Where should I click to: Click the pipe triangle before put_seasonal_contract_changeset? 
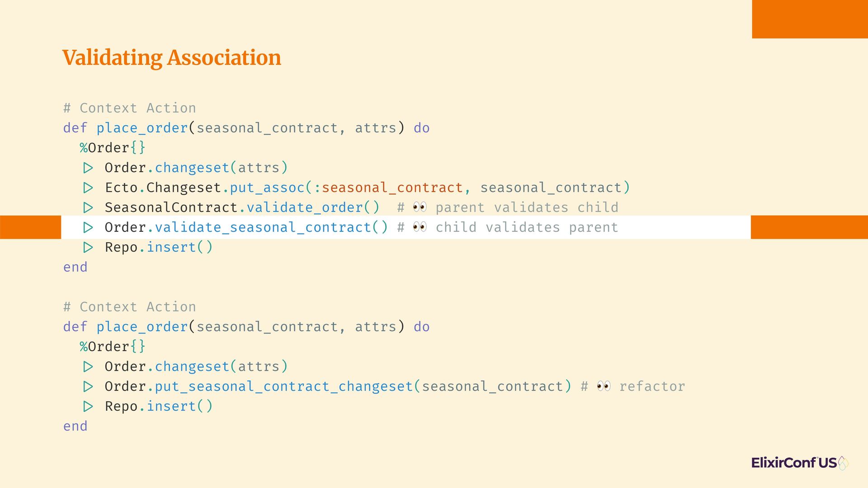[x=88, y=387]
